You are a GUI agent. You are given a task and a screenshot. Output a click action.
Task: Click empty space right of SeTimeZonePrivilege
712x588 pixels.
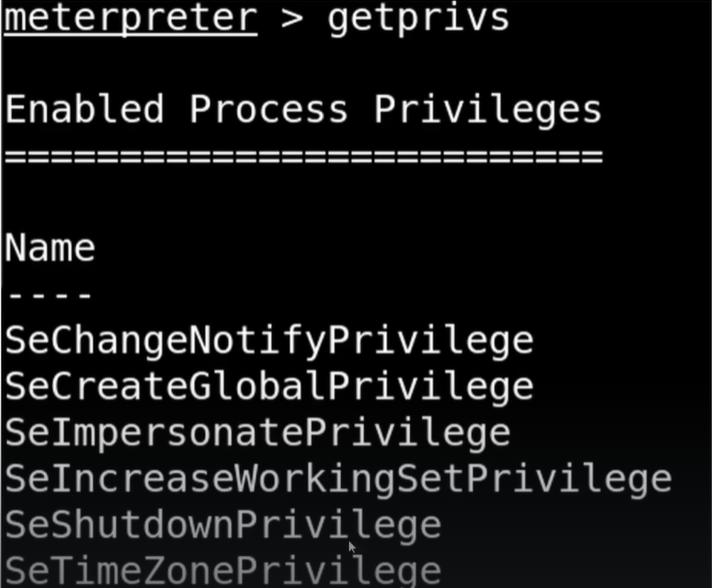pyautogui.click(x=580, y=570)
